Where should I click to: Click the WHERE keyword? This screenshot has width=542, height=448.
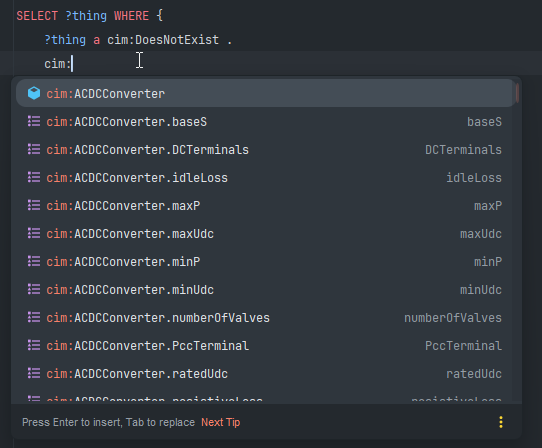click(131, 16)
